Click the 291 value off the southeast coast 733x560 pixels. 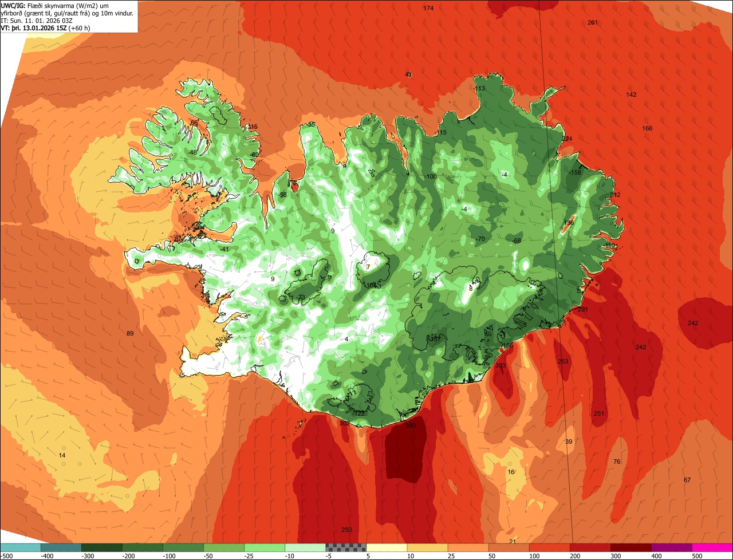(x=583, y=309)
